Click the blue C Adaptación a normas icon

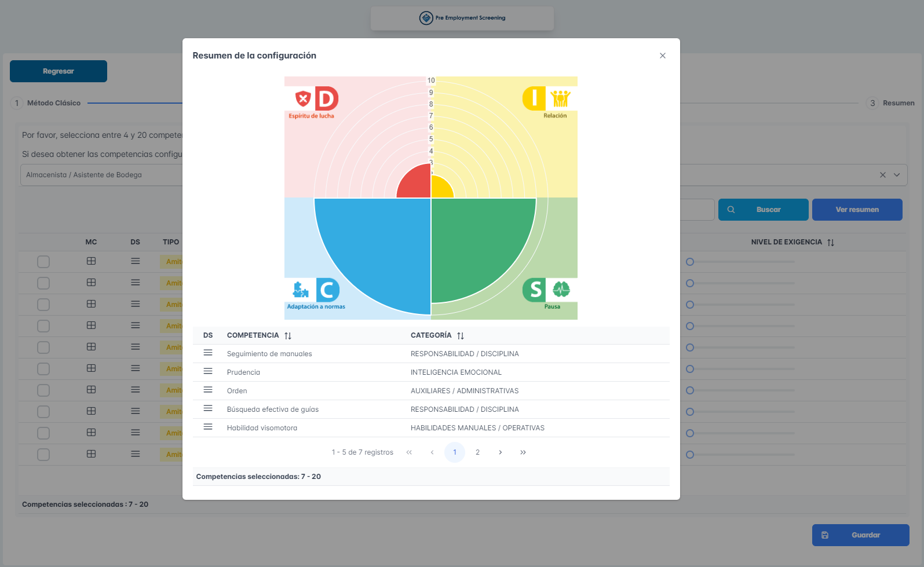tap(327, 290)
